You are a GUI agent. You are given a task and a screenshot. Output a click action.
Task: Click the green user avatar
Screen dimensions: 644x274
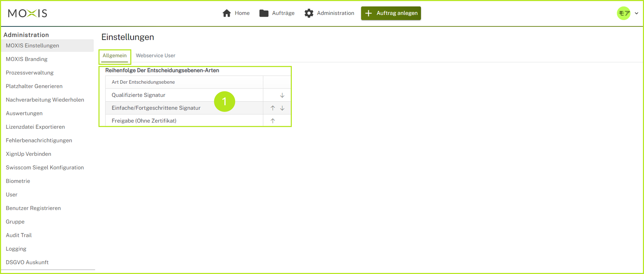[623, 13]
